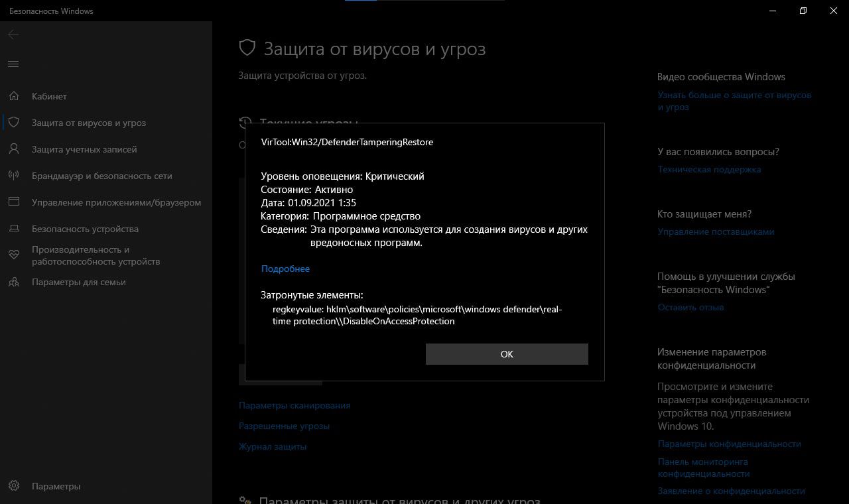Viewport: 849px width, 504px height.
Task: Restore down the window
Action: [x=803, y=11]
